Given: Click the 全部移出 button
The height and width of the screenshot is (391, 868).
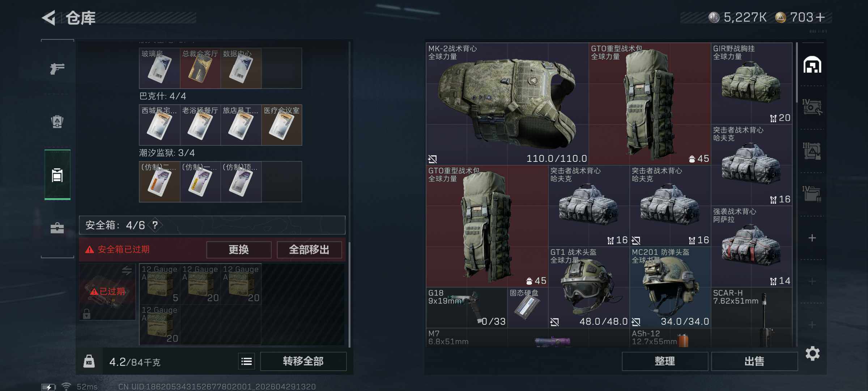Looking at the screenshot, I should pos(309,249).
